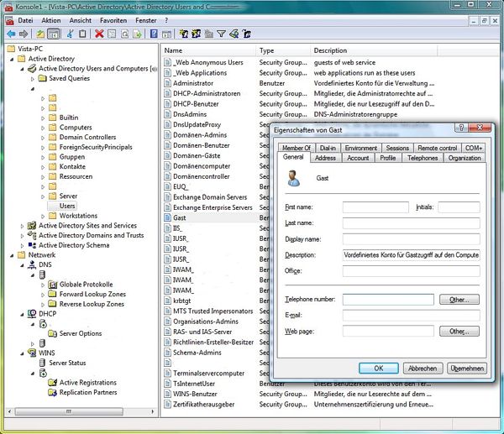Expand the Forward Lookup Zones arrow

click(43, 295)
